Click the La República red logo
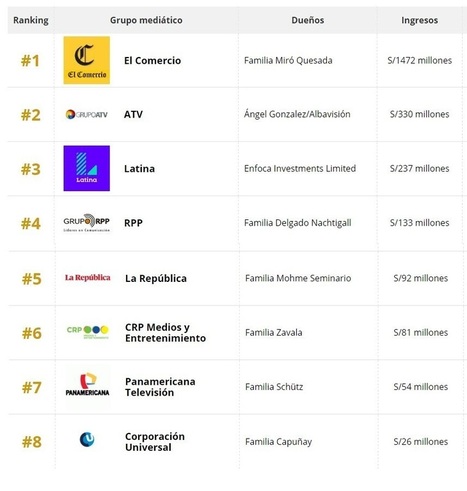The height and width of the screenshot is (491, 467). click(87, 278)
